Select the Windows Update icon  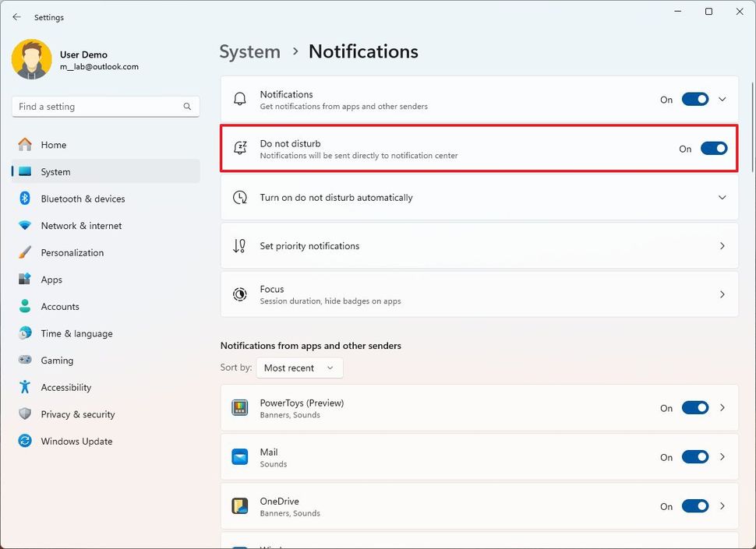[x=24, y=441]
